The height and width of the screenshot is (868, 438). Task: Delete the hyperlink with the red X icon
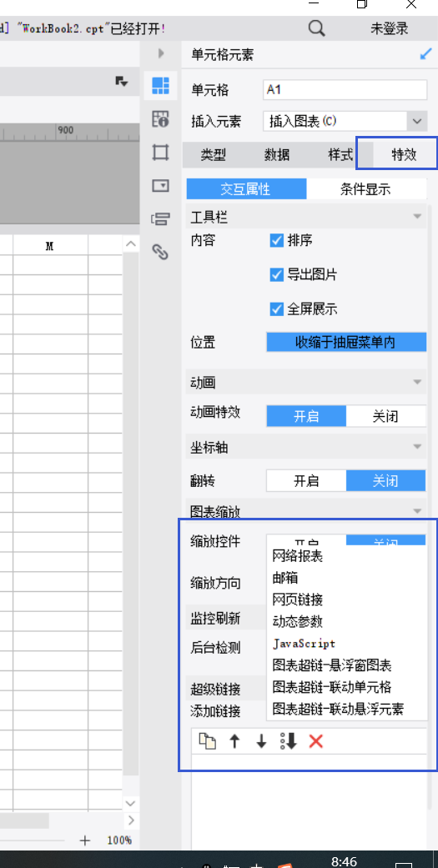315,741
